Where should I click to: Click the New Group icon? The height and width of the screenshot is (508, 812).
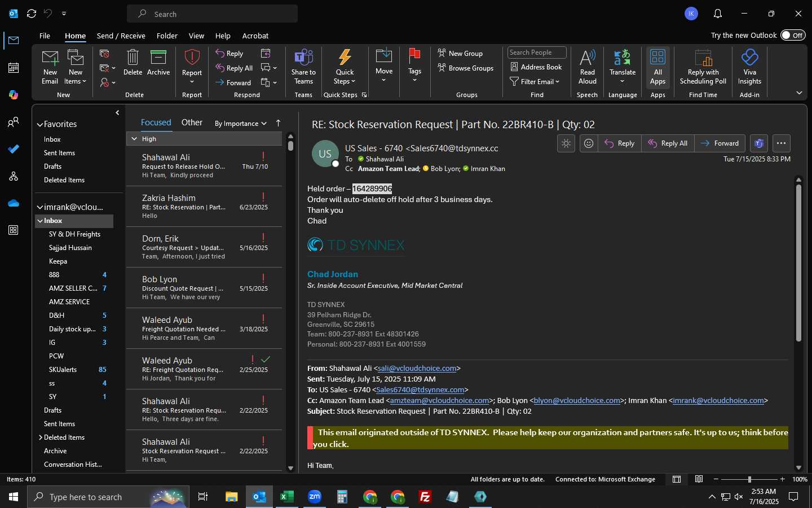click(x=460, y=53)
